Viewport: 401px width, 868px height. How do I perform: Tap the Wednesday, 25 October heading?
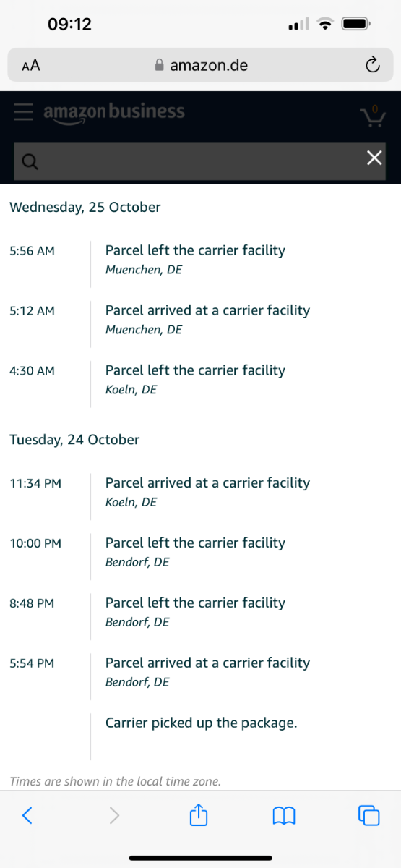point(85,207)
